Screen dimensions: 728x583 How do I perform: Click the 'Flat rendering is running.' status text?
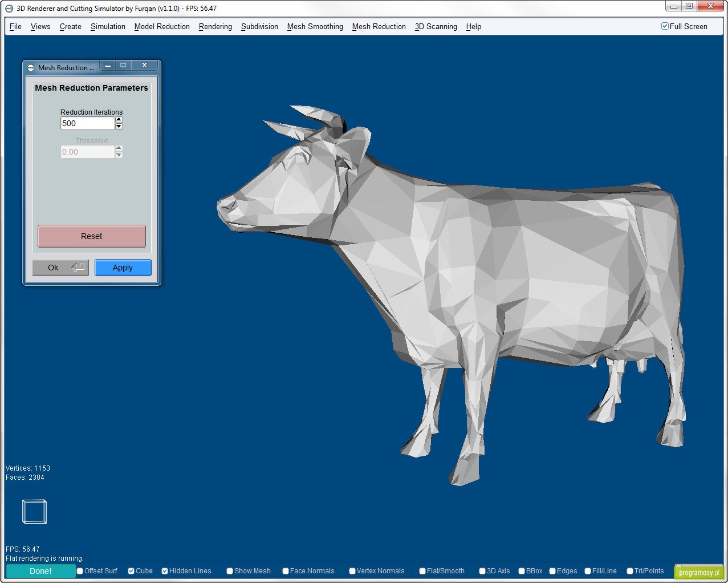pos(44,558)
